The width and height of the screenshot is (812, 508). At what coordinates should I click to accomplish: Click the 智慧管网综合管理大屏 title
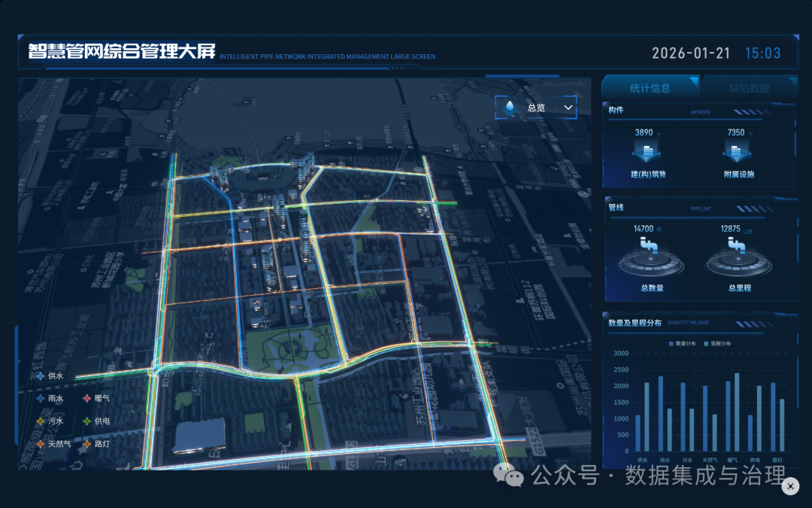point(122,52)
